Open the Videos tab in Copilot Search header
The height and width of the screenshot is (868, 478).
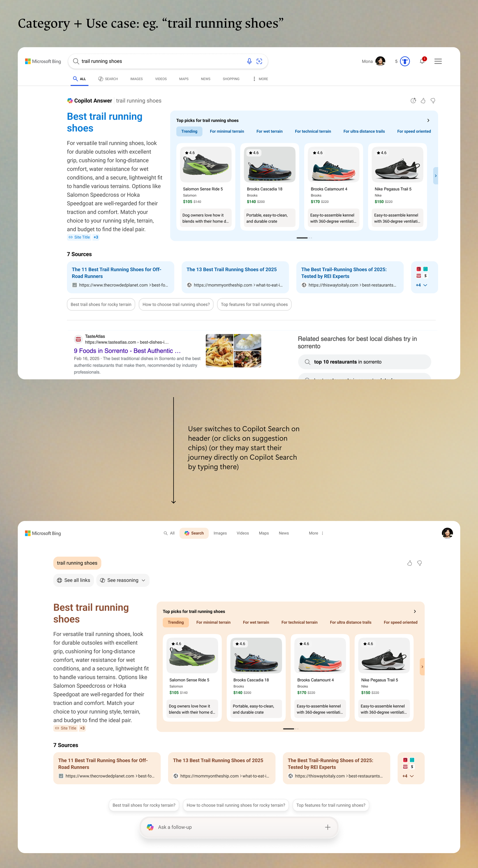pos(242,533)
